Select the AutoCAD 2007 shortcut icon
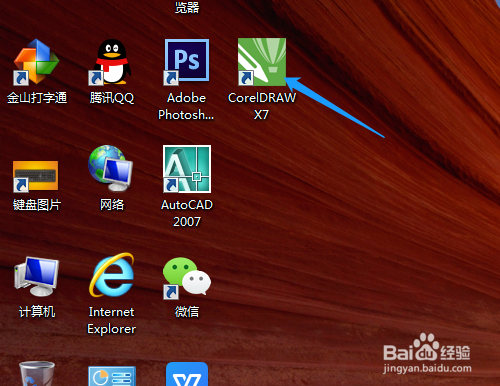 (x=187, y=169)
